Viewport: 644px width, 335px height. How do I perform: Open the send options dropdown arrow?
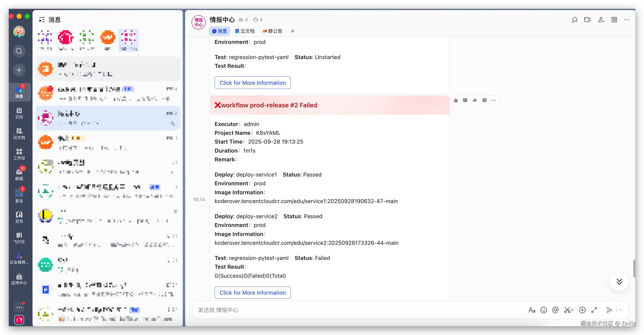point(621,310)
